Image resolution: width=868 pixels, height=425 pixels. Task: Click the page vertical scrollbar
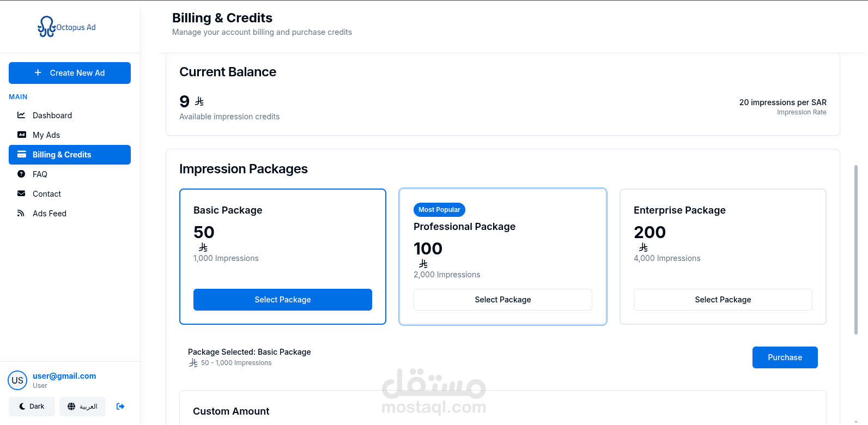point(855,250)
